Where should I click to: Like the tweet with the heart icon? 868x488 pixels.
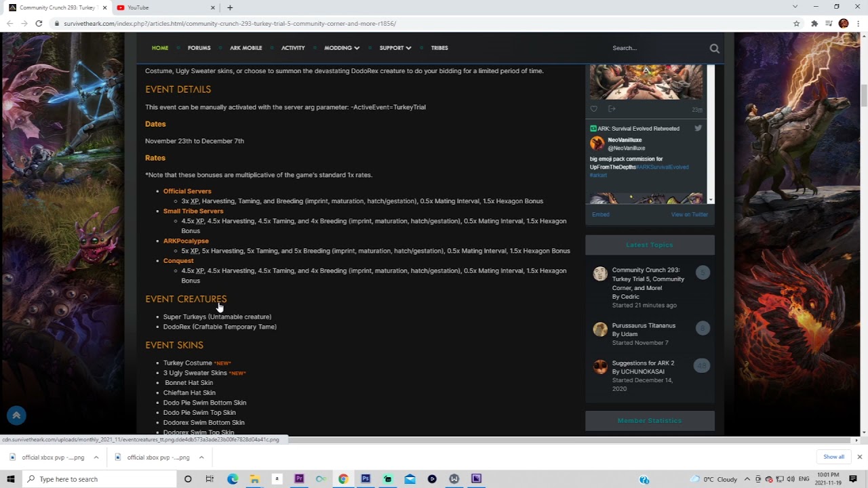593,108
